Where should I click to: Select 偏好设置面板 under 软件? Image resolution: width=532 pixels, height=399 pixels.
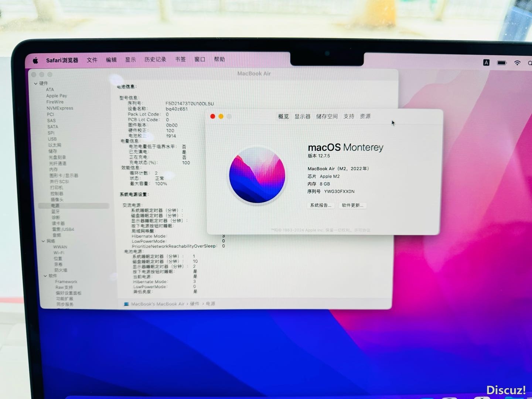point(69,293)
